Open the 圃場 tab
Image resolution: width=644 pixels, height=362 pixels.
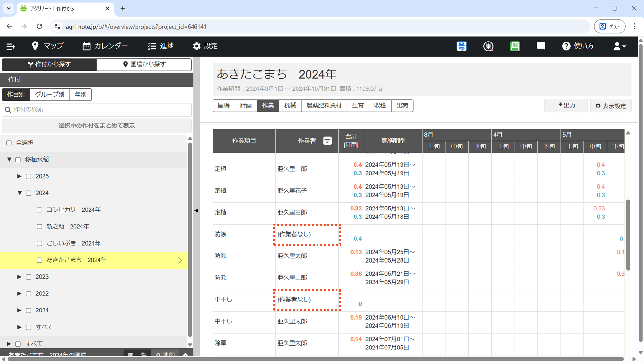224,106
